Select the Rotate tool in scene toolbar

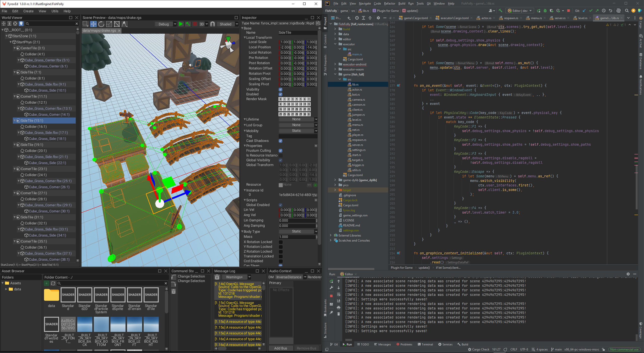pyautogui.click(x=101, y=24)
